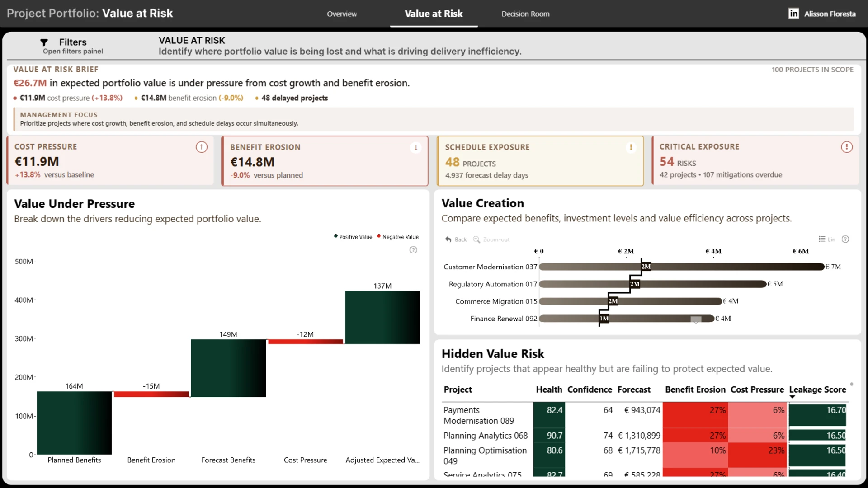Viewport: 868px width, 488px height.
Task: Sort table by Health column header
Action: [549, 389]
